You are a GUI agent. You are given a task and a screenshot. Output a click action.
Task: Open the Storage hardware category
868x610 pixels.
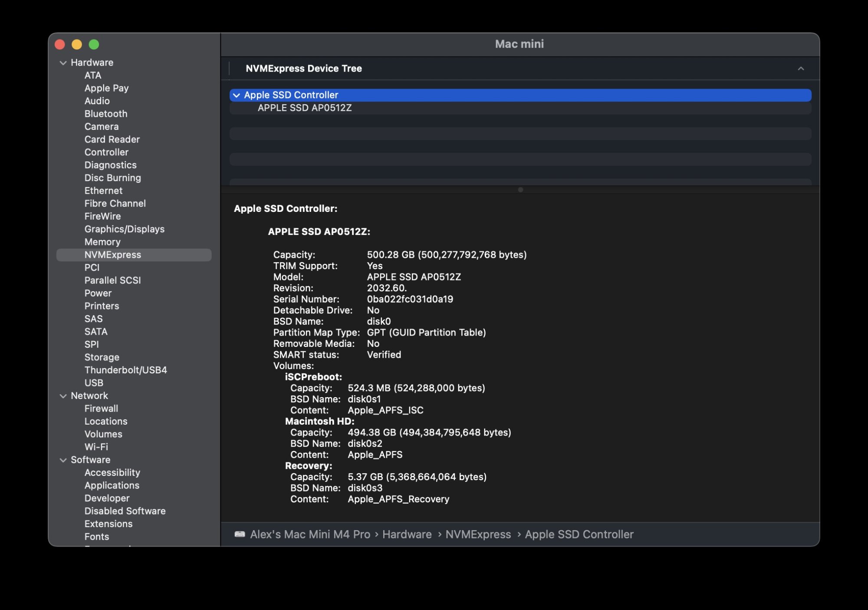point(102,357)
